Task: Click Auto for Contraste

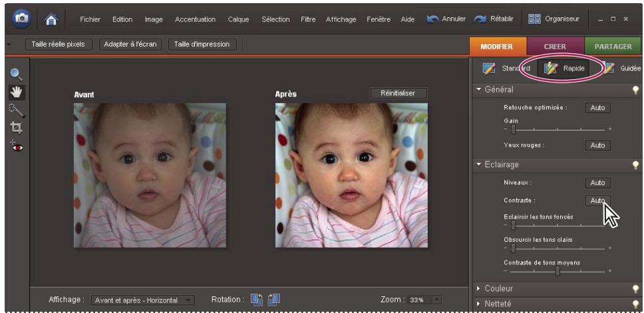Action: click(x=597, y=200)
